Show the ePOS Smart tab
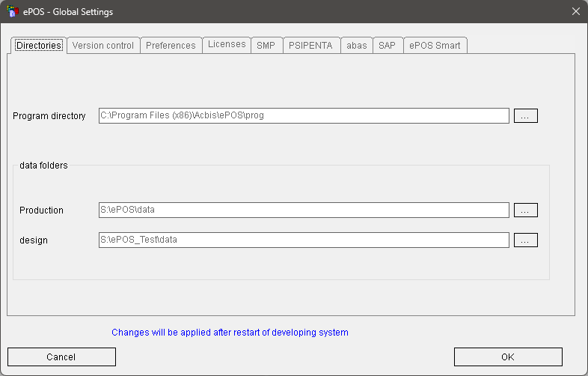The height and width of the screenshot is (376, 588). point(435,46)
